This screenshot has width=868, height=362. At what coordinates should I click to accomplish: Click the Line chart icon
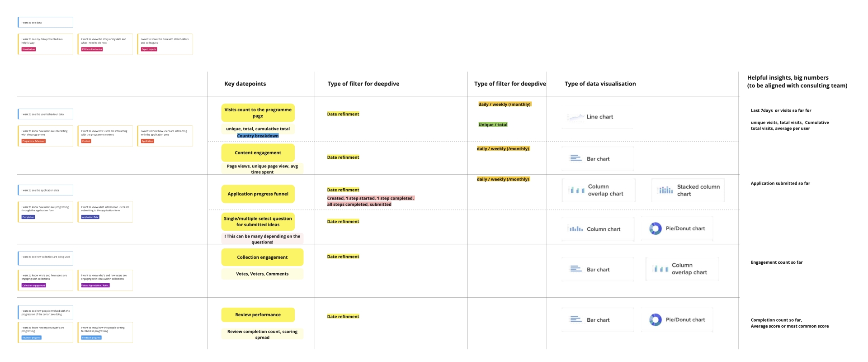(576, 117)
